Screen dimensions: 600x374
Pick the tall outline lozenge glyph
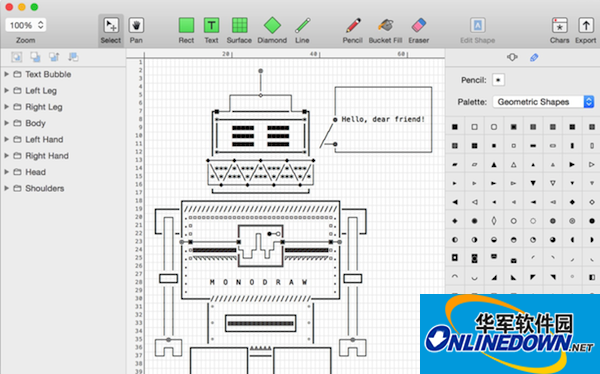(494, 221)
